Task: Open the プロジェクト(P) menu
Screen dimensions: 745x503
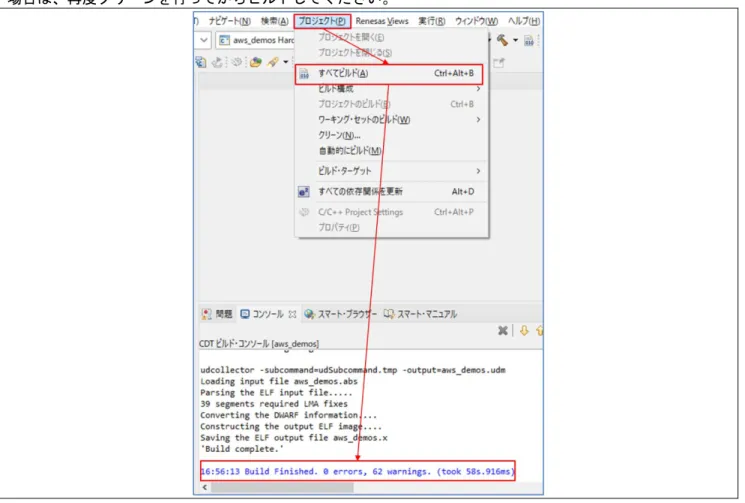Action: [x=322, y=21]
